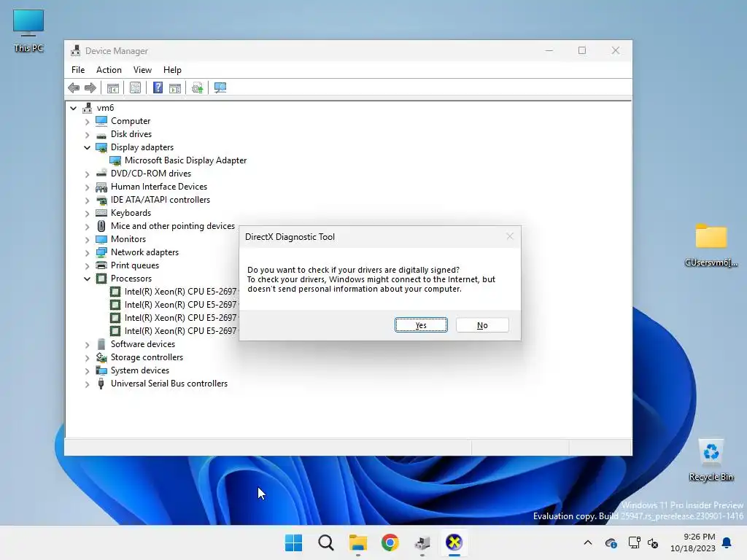Click the Update driver gear toolbar icon
This screenshot has width=747, height=560.
coord(197,87)
